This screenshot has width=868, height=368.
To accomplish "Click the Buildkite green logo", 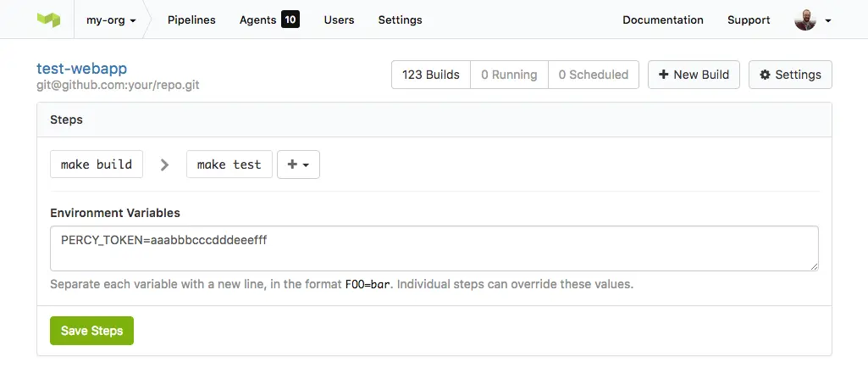I will (48, 20).
